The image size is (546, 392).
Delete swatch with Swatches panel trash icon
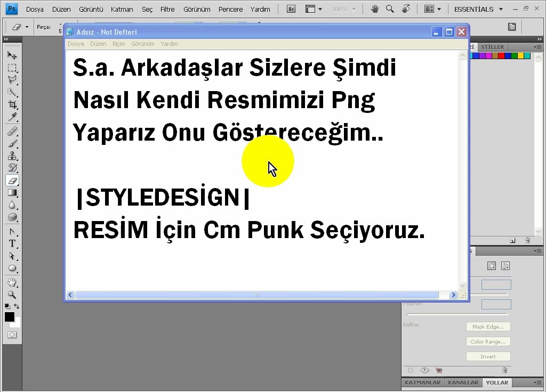pyautogui.click(x=527, y=240)
